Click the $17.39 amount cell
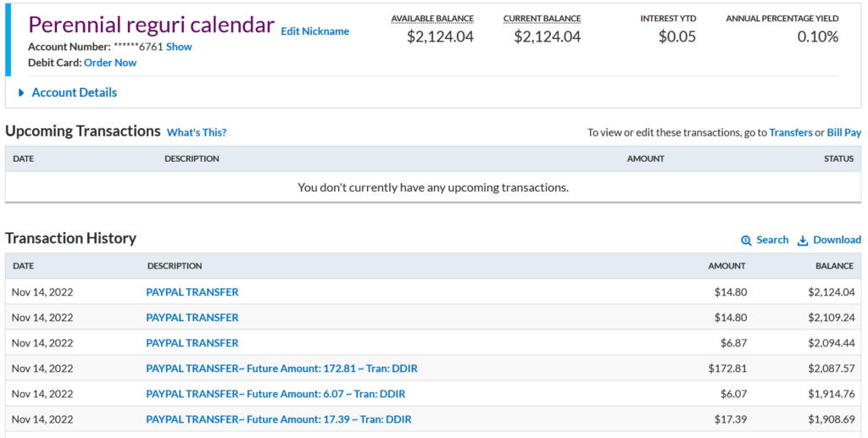The height and width of the screenshot is (438, 868). (730, 419)
